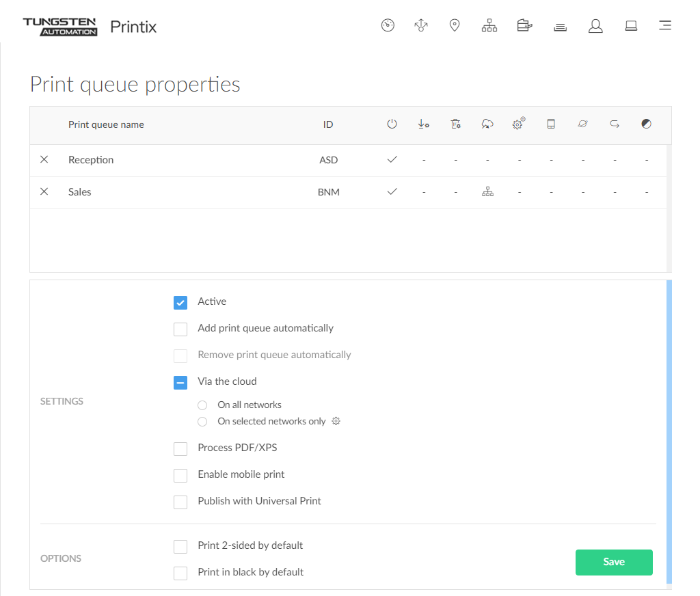
Task: Click the network icon in Sales row
Action: point(487,193)
